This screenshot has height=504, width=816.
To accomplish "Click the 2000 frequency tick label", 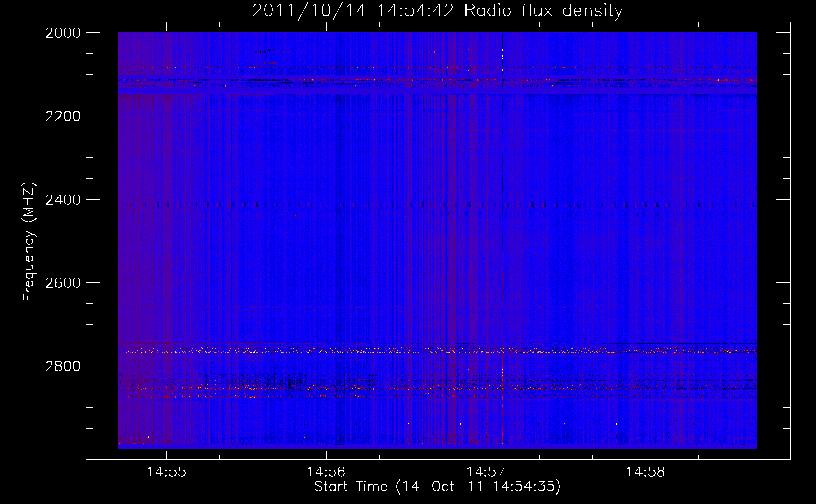I will click(x=63, y=33).
